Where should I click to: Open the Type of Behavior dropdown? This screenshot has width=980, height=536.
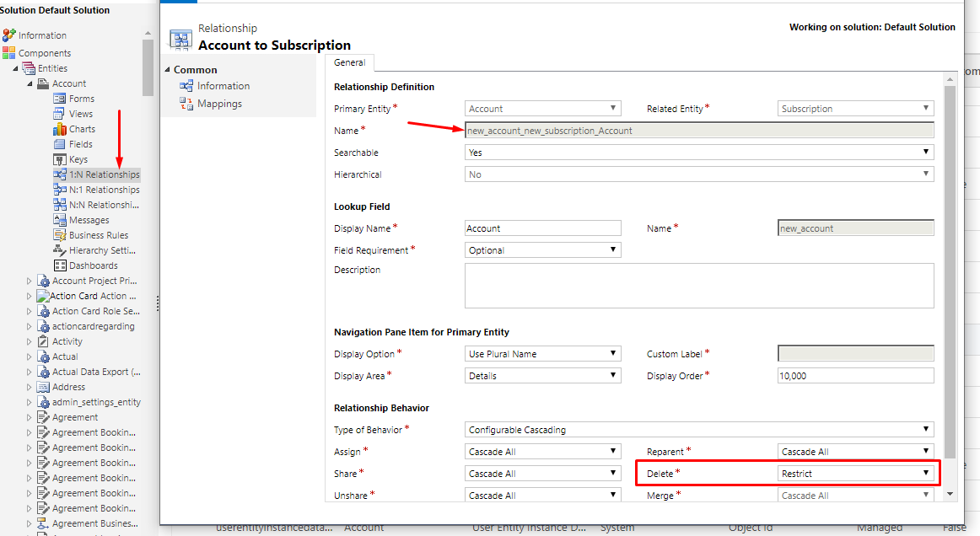click(x=926, y=430)
